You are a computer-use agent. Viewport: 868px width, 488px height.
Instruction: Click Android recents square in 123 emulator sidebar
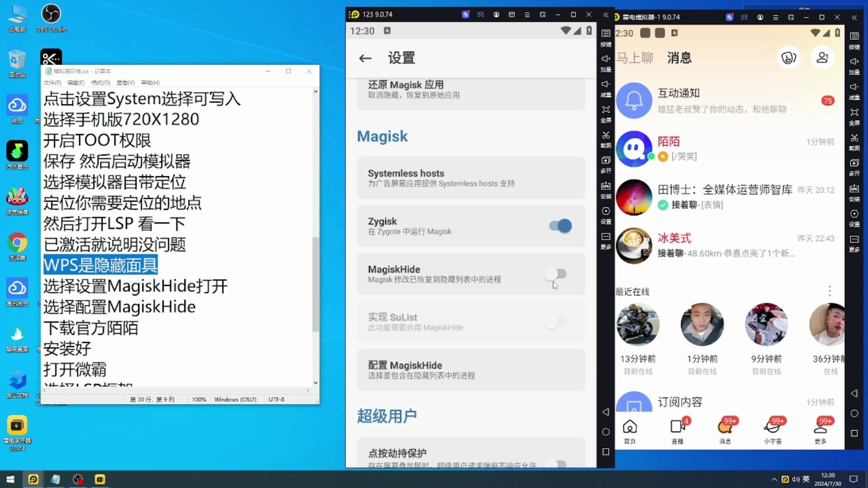pyautogui.click(x=606, y=452)
